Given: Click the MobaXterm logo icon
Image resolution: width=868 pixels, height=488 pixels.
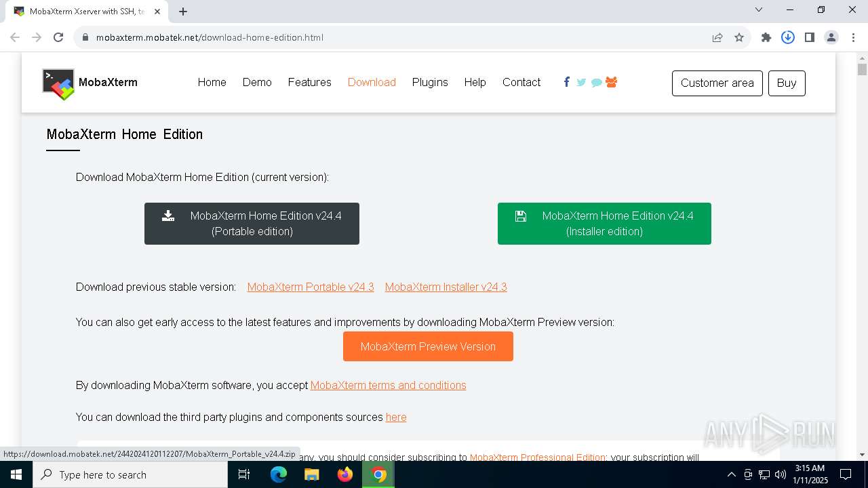Looking at the screenshot, I should click(x=58, y=84).
